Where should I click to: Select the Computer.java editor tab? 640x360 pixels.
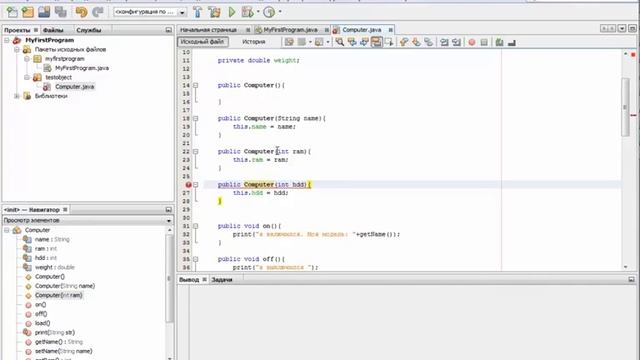click(362, 30)
